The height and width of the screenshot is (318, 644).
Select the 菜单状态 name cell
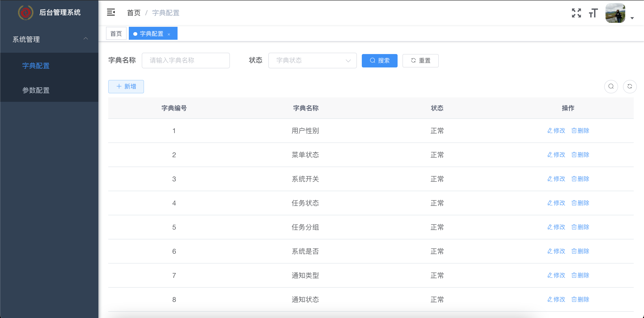coord(305,155)
